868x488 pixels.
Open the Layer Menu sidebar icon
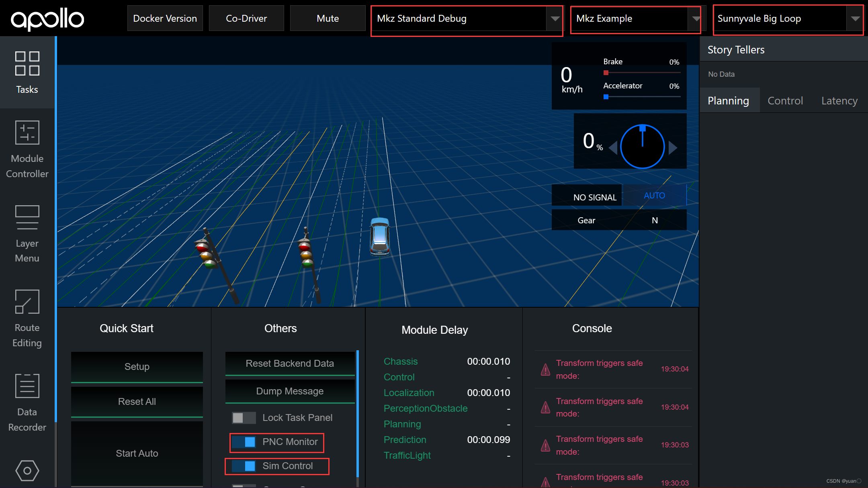coord(27,217)
